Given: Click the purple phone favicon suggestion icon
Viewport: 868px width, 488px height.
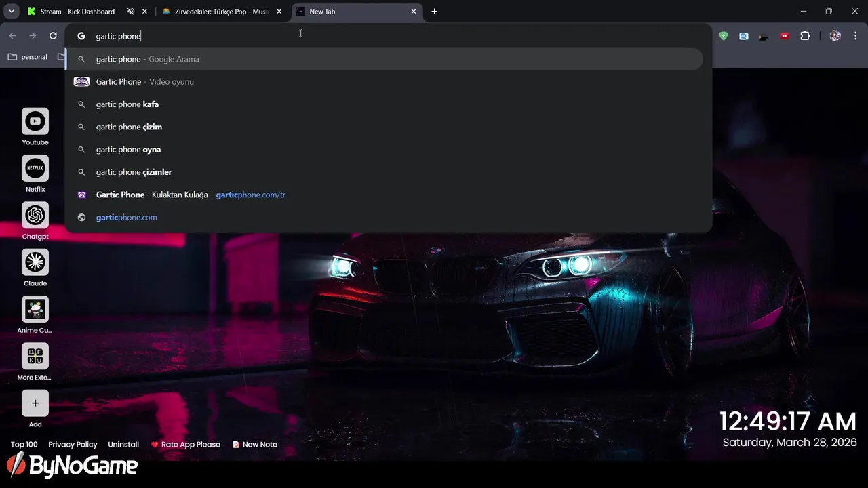Looking at the screenshot, I should pos(81,195).
